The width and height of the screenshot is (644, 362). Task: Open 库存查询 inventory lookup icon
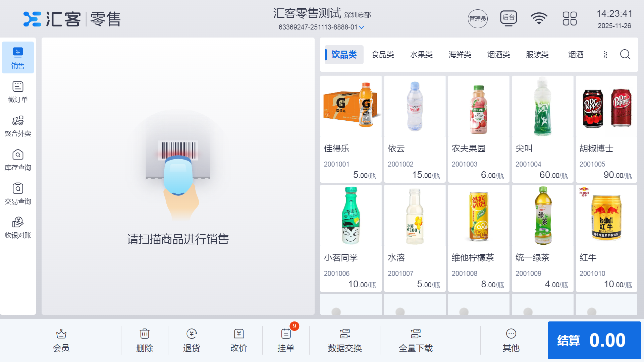[x=18, y=155]
